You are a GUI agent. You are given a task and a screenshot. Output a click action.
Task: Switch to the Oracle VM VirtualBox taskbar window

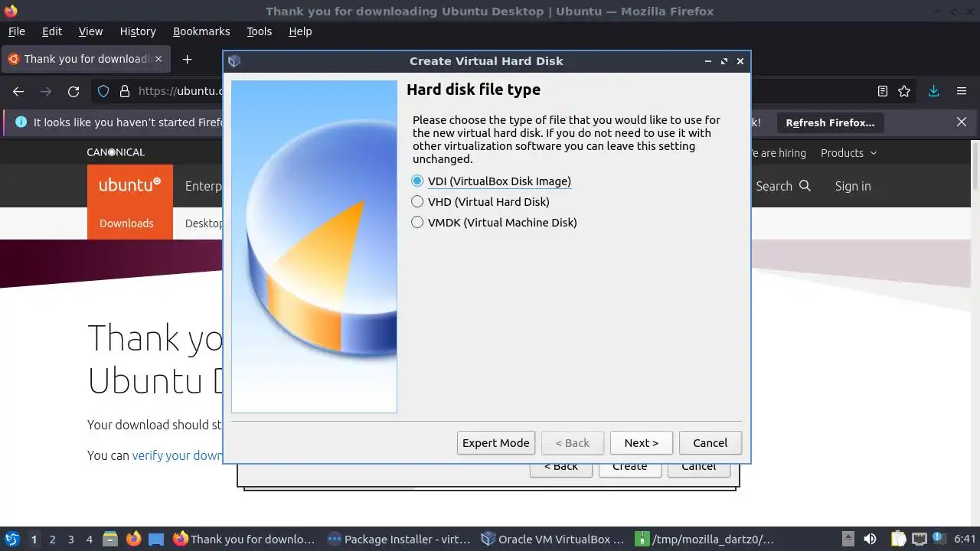pos(552,539)
